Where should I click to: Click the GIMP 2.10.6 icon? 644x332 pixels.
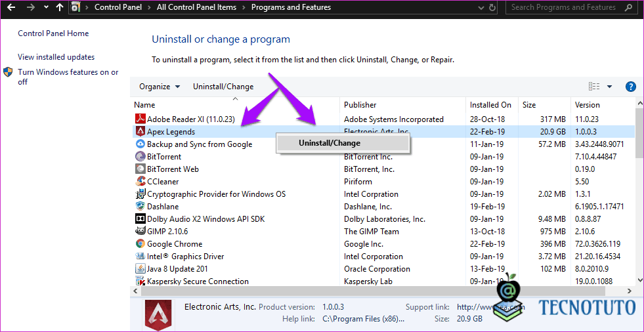140,231
